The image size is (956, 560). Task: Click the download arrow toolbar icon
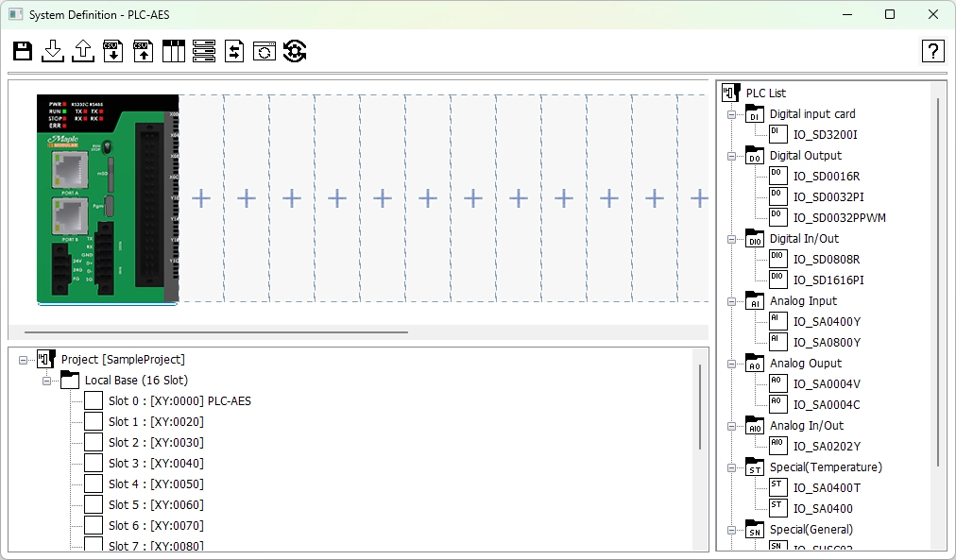[53, 51]
